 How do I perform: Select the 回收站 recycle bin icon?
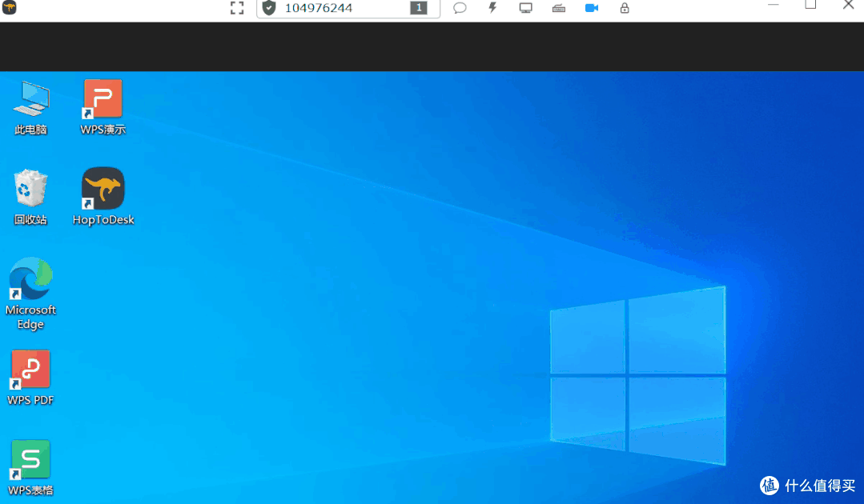tap(31, 197)
